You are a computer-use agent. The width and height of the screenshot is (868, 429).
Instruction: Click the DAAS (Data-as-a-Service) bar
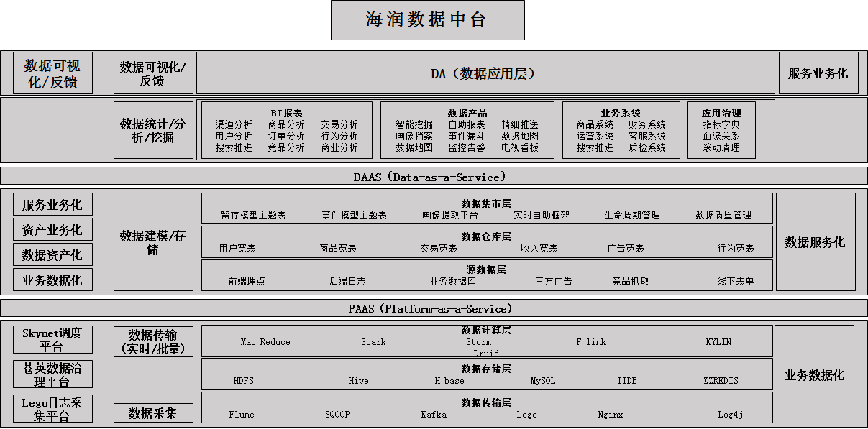[x=434, y=176]
